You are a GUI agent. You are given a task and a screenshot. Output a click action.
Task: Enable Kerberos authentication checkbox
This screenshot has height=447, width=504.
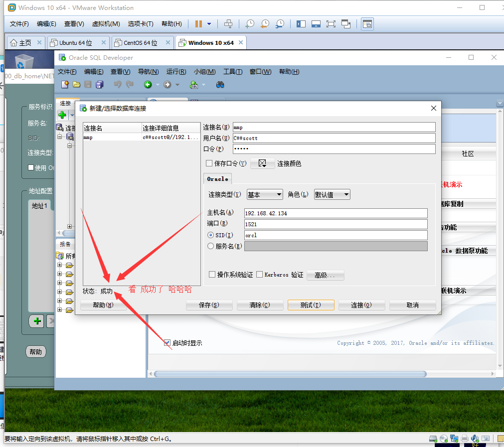(x=259, y=274)
